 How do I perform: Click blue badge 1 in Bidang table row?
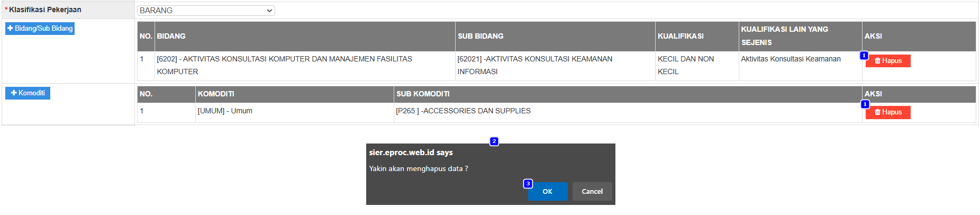point(864,56)
